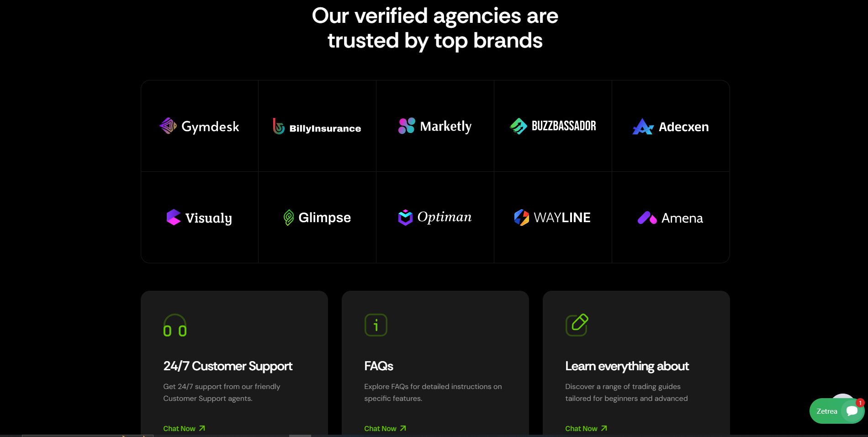
Task: Click the Gymdesk logo icon
Action: 168,126
